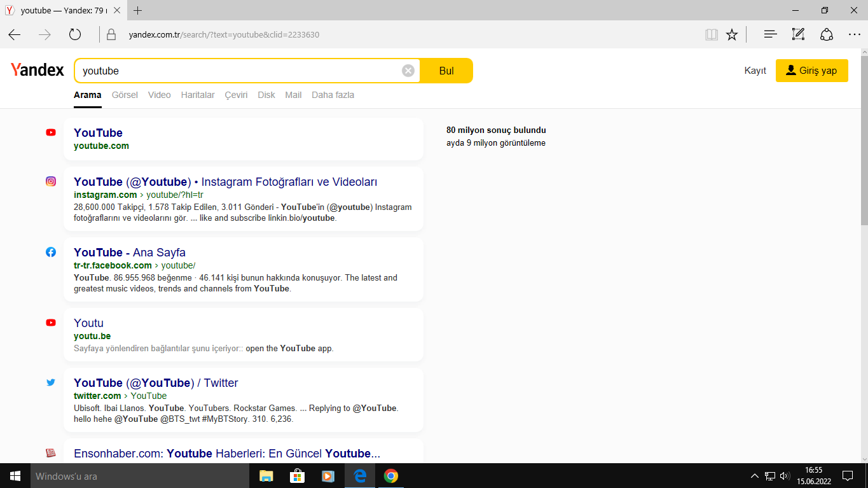Open the Ensonhaber.com Youtube Haberleri result
Image resolution: width=868 pixels, height=488 pixels.
coord(227,454)
